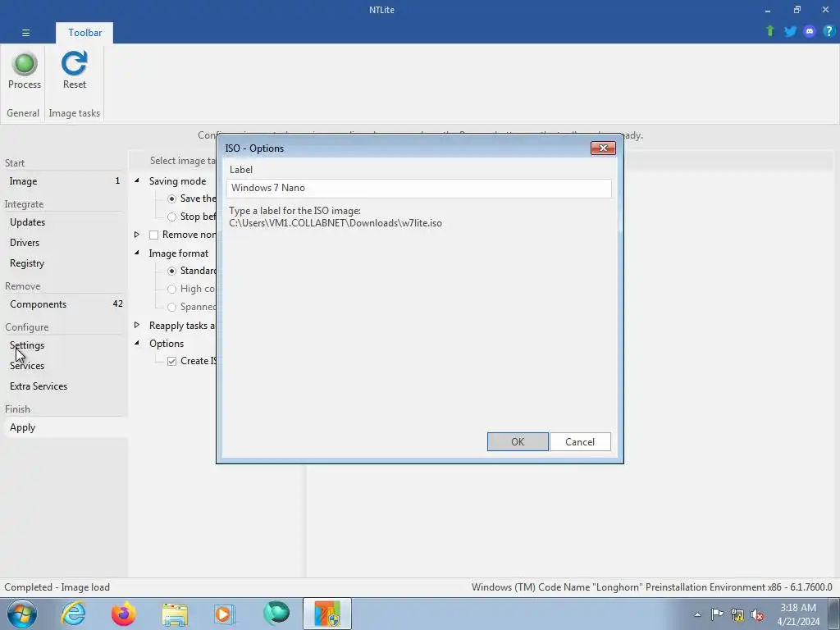Launch Firefox from taskbar

coord(123,614)
